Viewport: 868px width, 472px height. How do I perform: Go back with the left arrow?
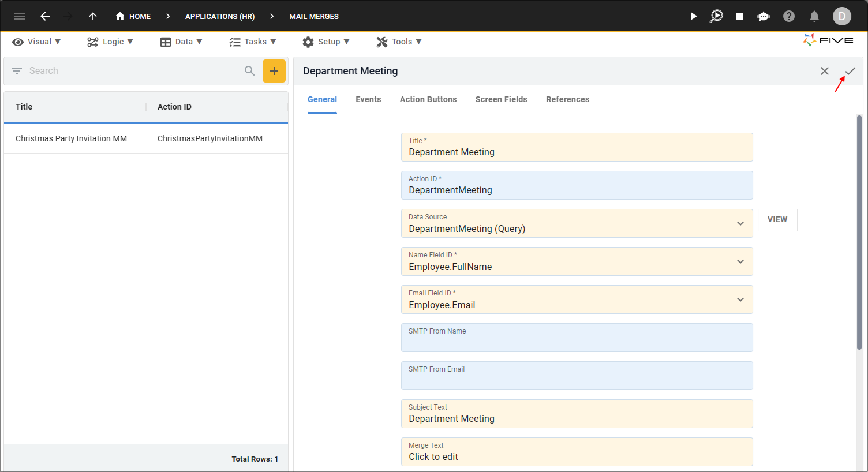45,16
